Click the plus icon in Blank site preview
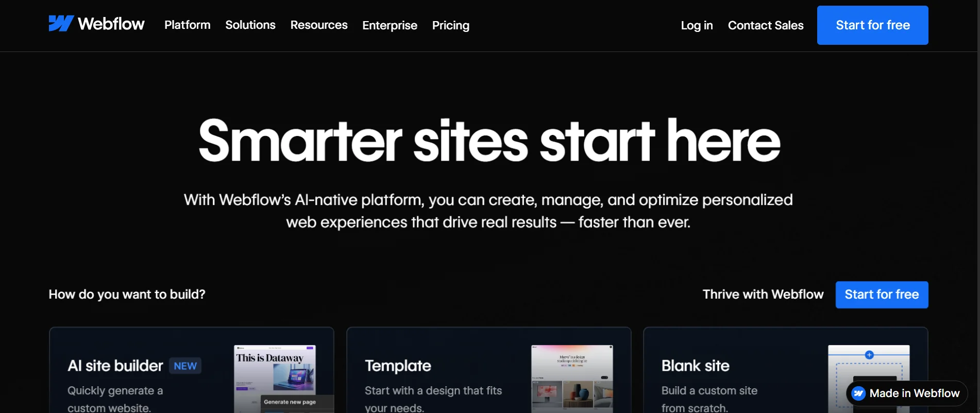 point(869,355)
